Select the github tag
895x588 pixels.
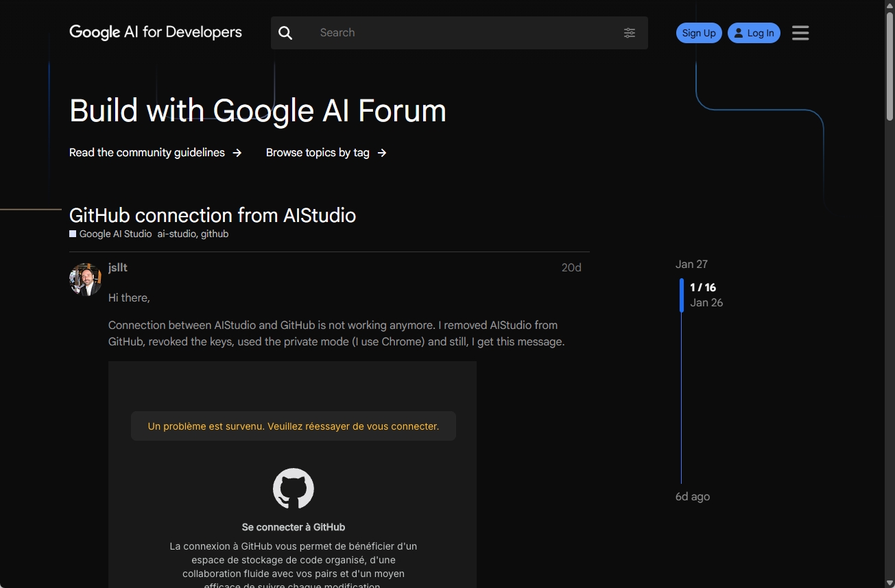point(215,234)
